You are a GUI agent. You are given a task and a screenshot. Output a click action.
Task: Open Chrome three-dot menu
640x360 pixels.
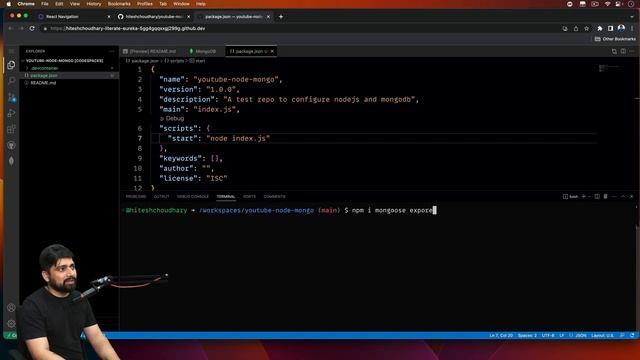click(x=632, y=29)
